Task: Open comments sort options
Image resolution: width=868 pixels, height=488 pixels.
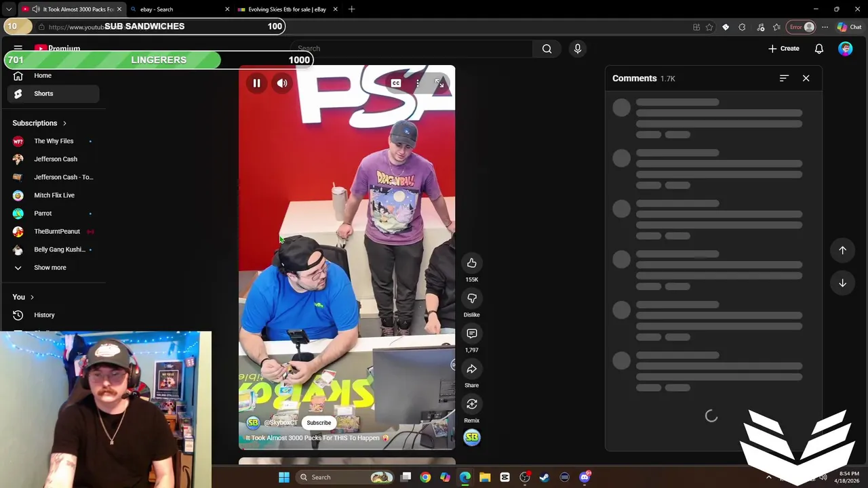Action: click(784, 79)
